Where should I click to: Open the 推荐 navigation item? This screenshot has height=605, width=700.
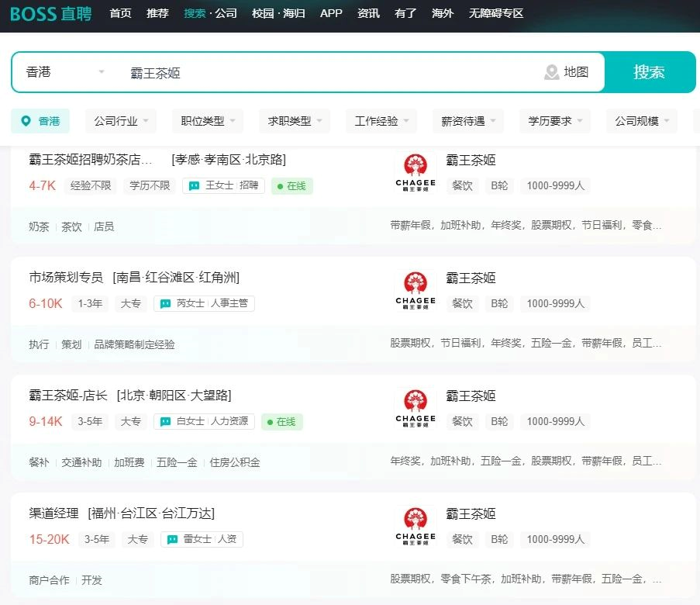point(157,13)
